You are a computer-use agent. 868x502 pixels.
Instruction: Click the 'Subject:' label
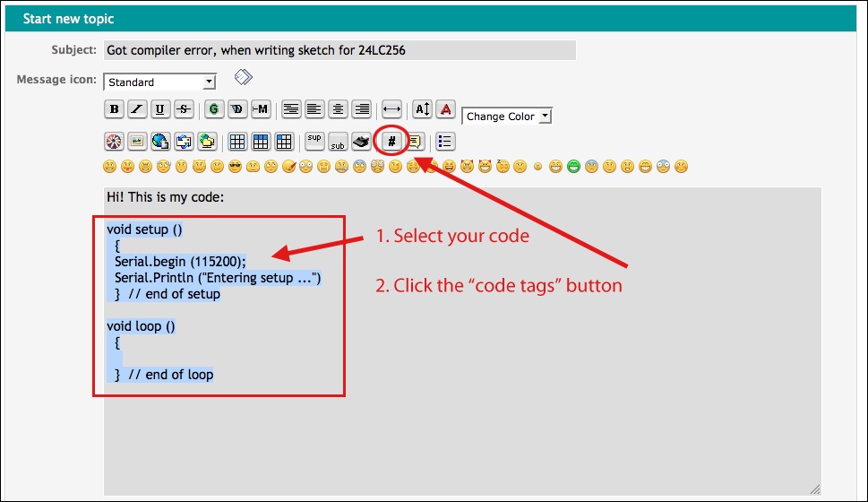74,50
